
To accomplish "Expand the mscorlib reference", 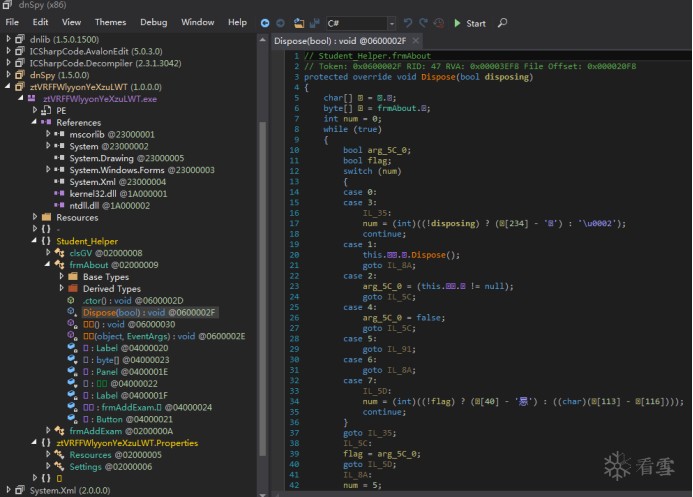I will (x=48, y=134).
